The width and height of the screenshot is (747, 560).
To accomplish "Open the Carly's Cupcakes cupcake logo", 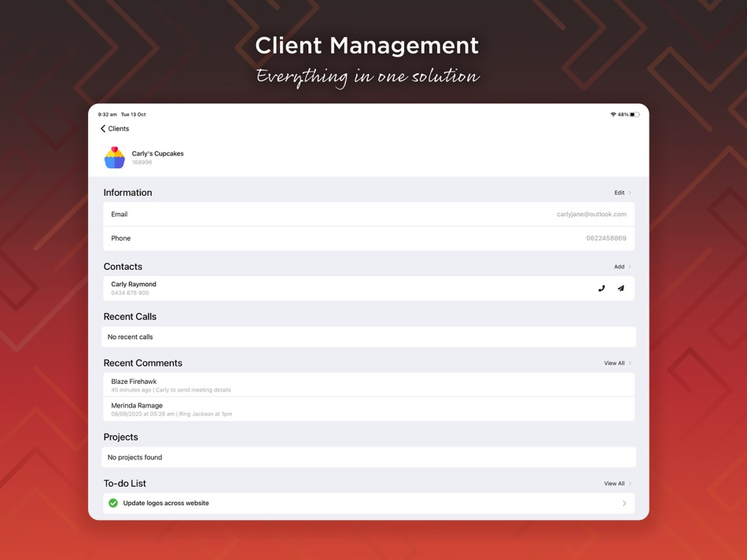I will point(114,157).
